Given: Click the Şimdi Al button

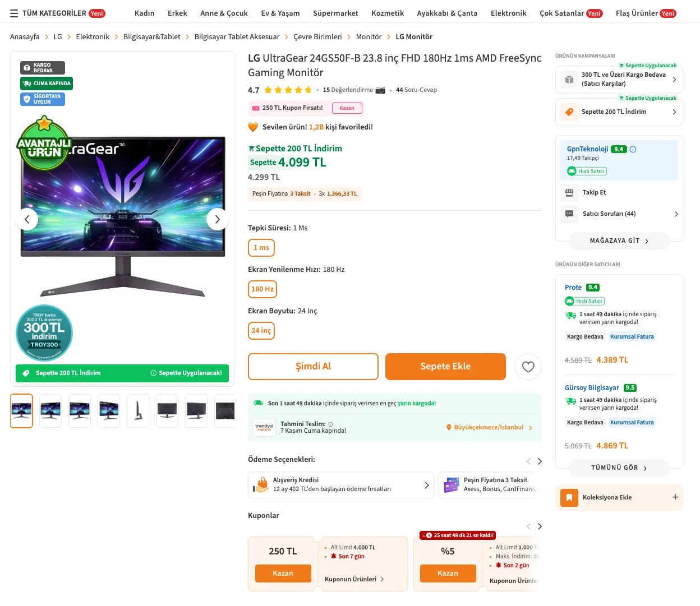Looking at the screenshot, I should [313, 367].
